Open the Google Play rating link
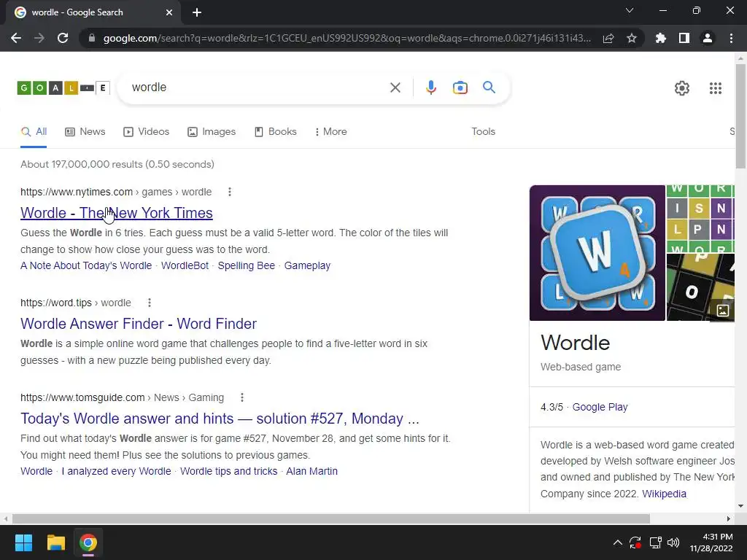This screenshot has height=560, width=747. 600,407
